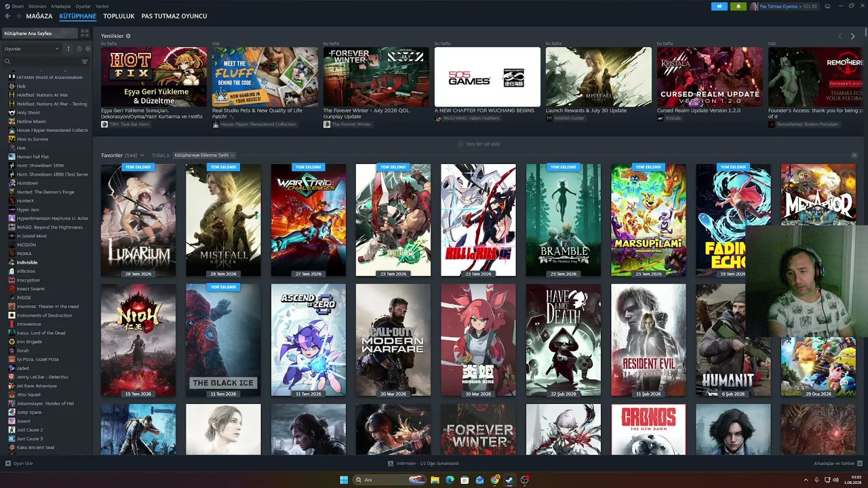Show previous news items with left arrow
The height and width of the screenshot is (488, 868).
(x=840, y=36)
